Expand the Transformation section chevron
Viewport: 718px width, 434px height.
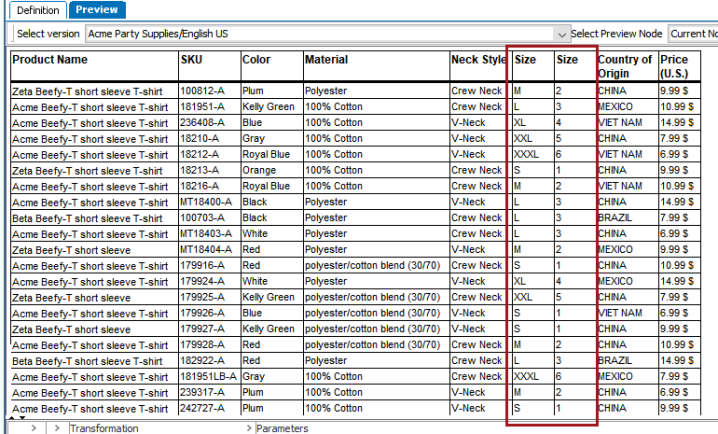click(57, 428)
